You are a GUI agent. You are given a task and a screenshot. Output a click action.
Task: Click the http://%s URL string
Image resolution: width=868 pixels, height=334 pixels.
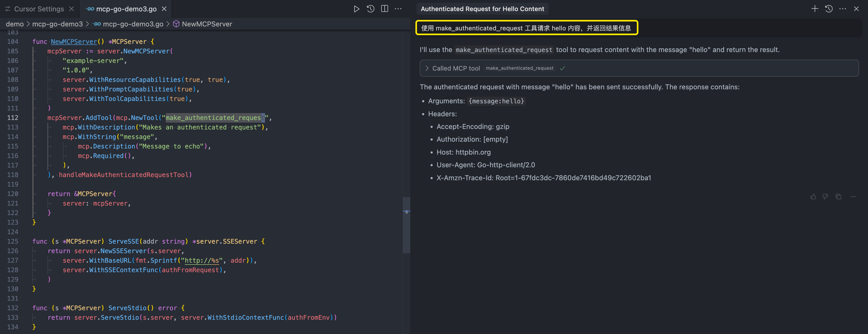click(x=201, y=261)
